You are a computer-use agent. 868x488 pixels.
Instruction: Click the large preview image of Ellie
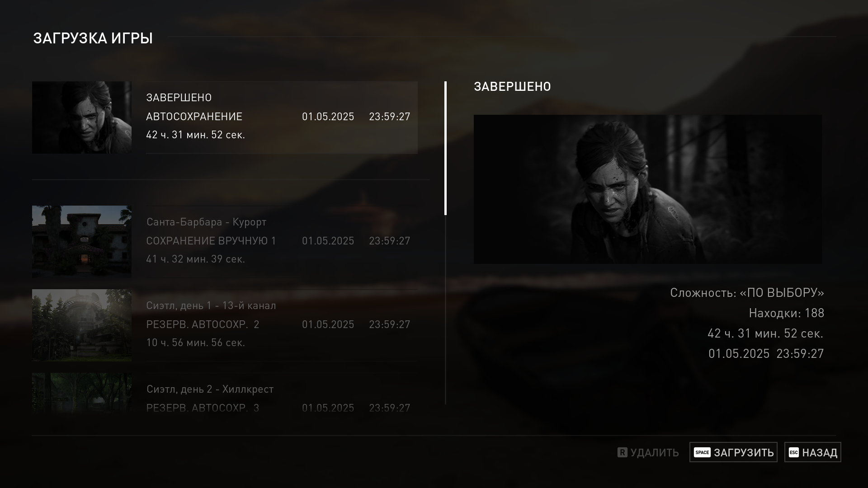click(x=648, y=189)
